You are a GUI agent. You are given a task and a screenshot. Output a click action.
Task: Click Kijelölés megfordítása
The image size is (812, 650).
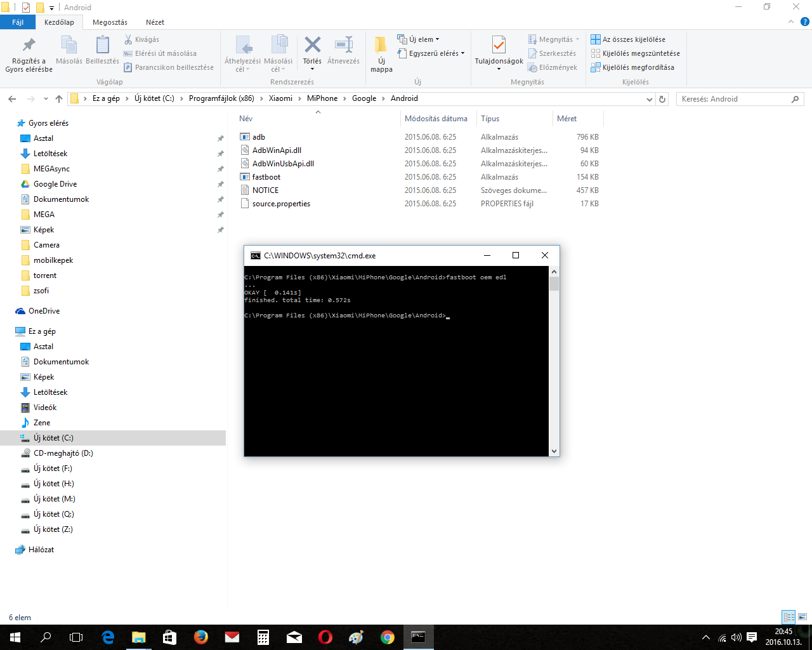tap(632, 67)
